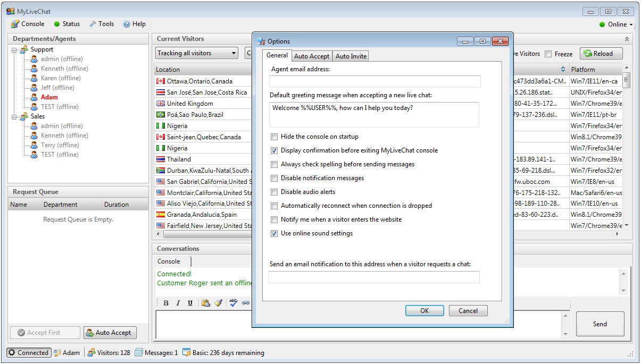Click the Agent email address field

coord(374,81)
